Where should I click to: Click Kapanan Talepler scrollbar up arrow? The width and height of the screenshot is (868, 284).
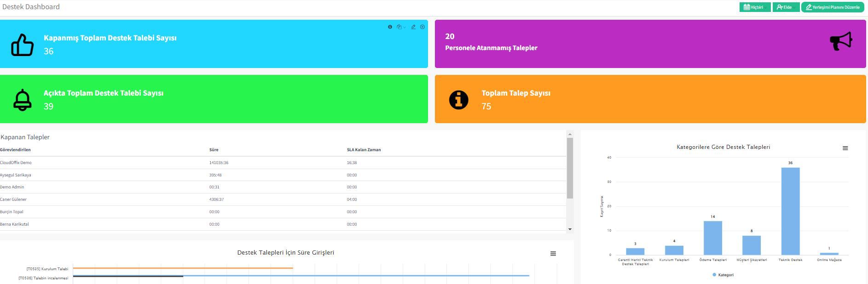(570, 134)
